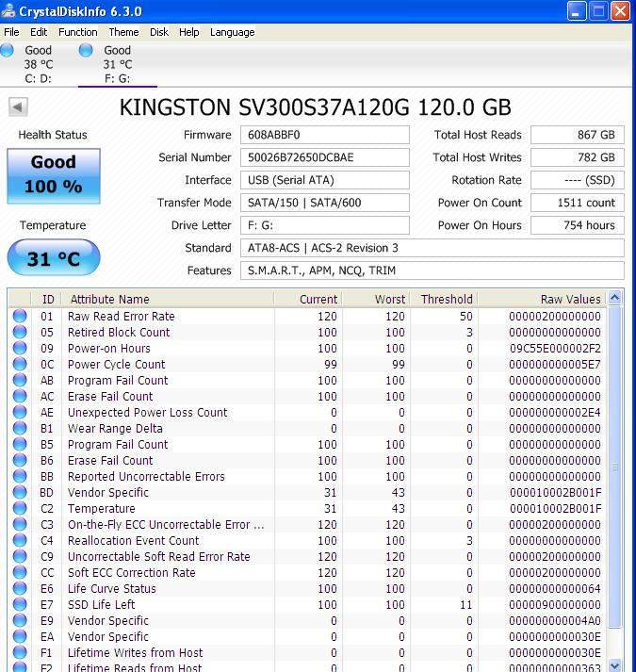636x672 pixels.
Task: Open the File menu
Action: pyautogui.click(x=11, y=32)
